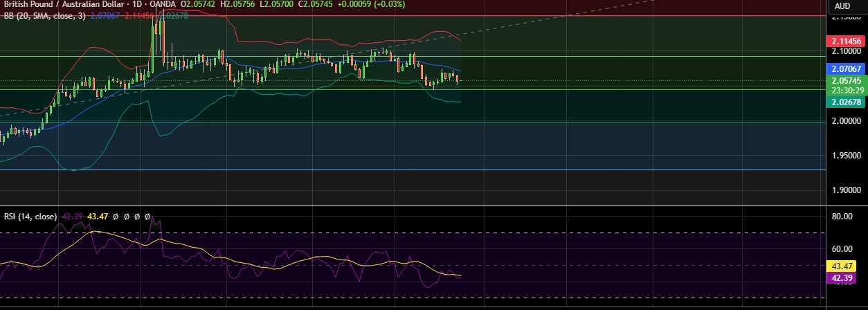Click the green current price label 2.05745
The height and width of the screenshot is (310, 868).
(x=846, y=81)
